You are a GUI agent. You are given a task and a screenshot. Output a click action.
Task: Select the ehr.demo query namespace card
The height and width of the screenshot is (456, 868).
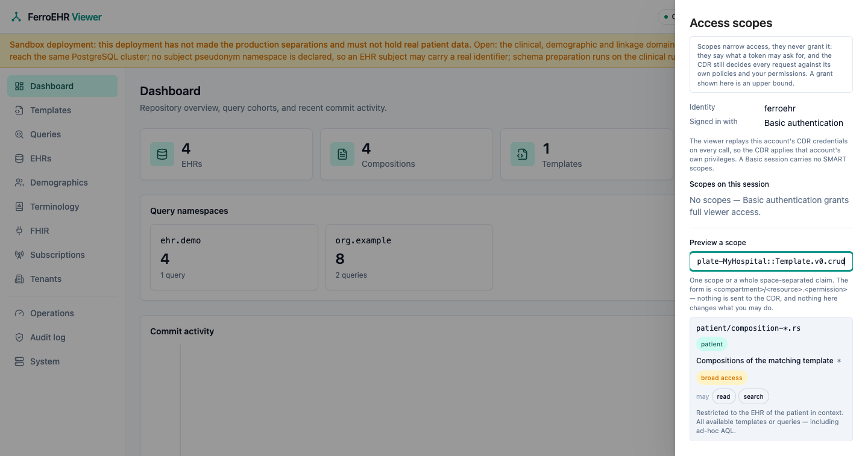pos(234,257)
